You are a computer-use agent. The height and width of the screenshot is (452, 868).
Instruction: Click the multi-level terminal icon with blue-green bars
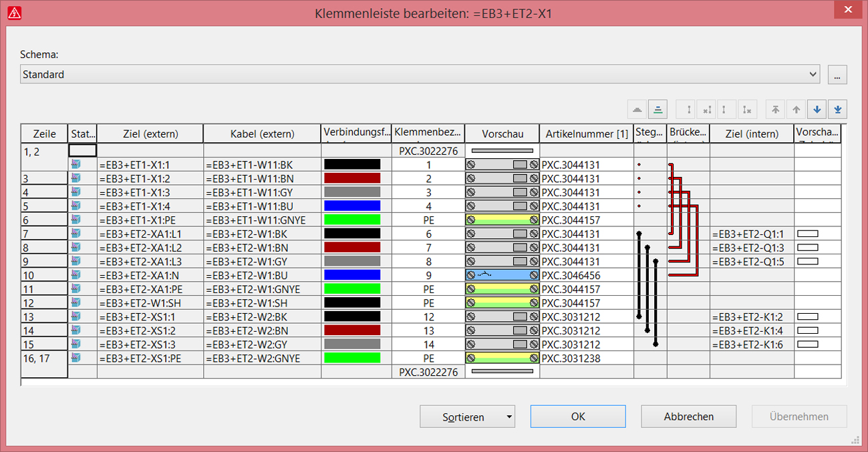pos(658,109)
